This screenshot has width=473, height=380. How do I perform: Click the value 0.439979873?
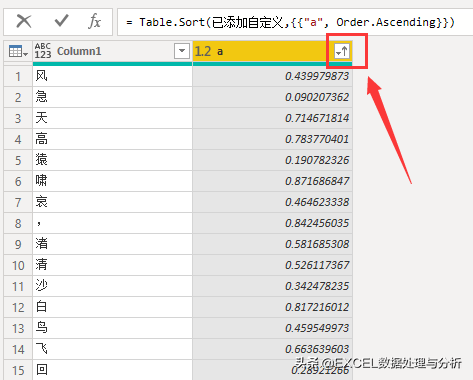(317, 76)
